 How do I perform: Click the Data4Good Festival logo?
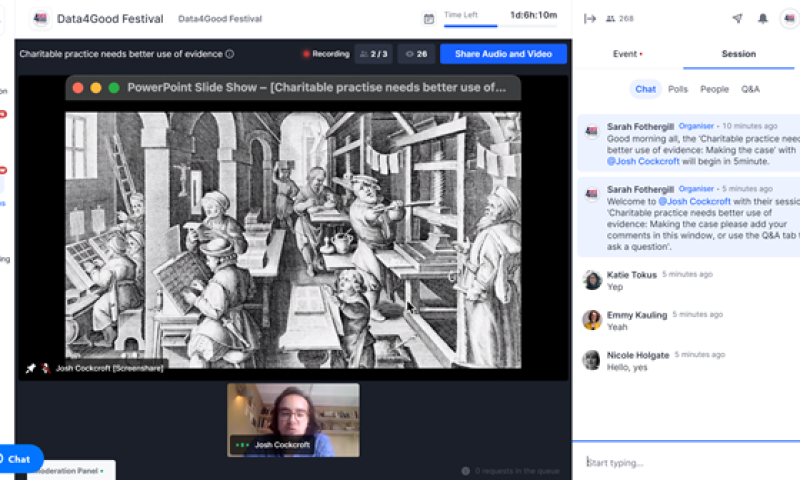pos(41,18)
